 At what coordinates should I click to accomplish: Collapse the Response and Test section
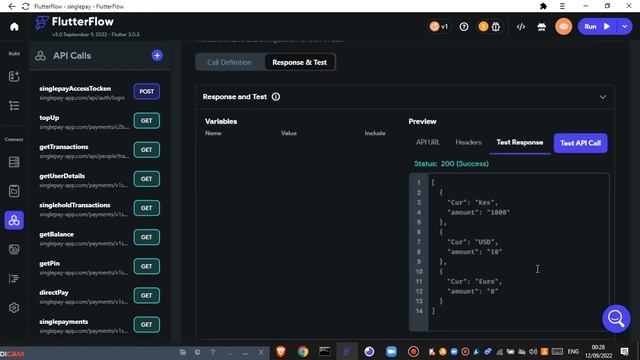pyautogui.click(x=603, y=97)
